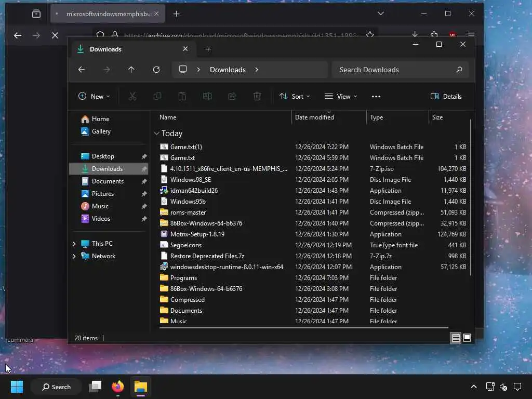Viewport: 532px width, 399px height.
Task: Open the Sort dropdown
Action: pyautogui.click(x=295, y=96)
